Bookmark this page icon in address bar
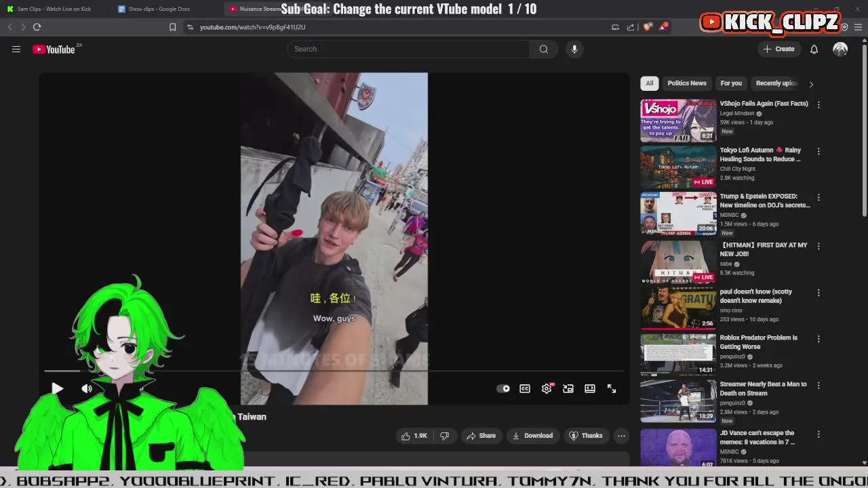Image resolution: width=868 pixels, height=488 pixels. [172, 27]
